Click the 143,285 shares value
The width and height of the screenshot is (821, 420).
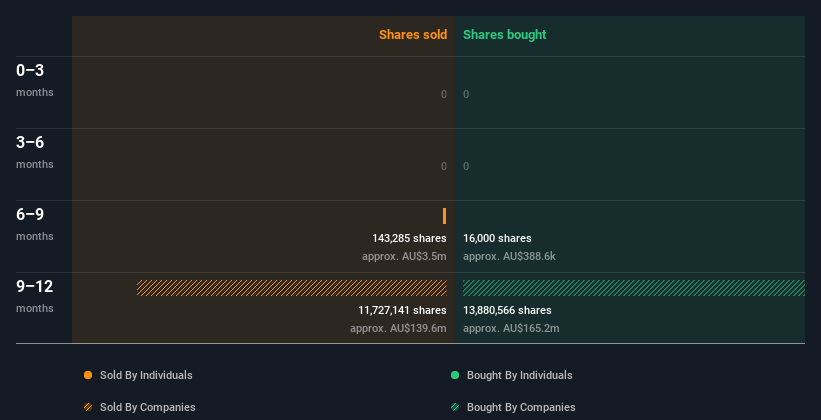409,238
